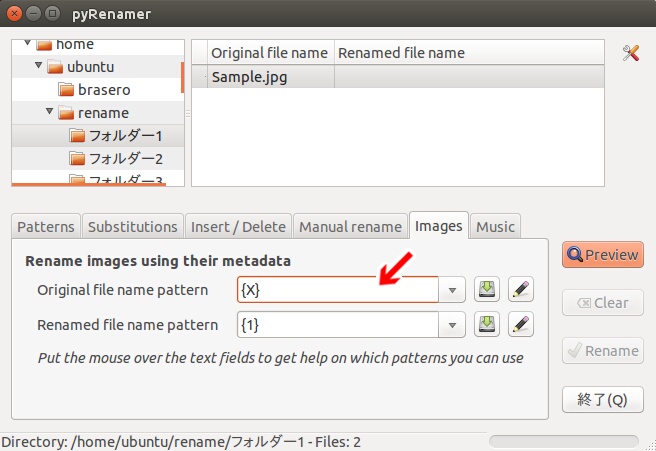
Task: Click the Directory path in status bar
Action: (181, 442)
